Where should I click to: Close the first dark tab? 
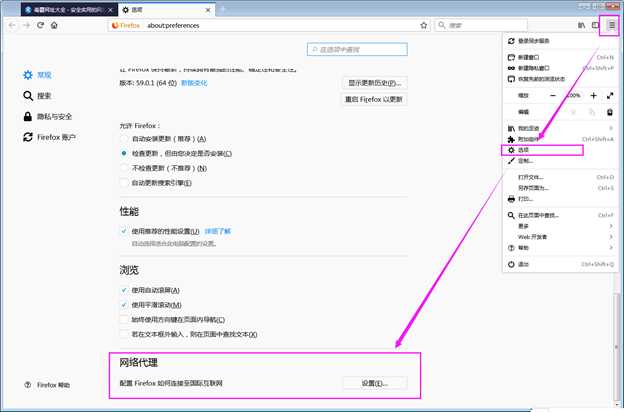pos(110,10)
